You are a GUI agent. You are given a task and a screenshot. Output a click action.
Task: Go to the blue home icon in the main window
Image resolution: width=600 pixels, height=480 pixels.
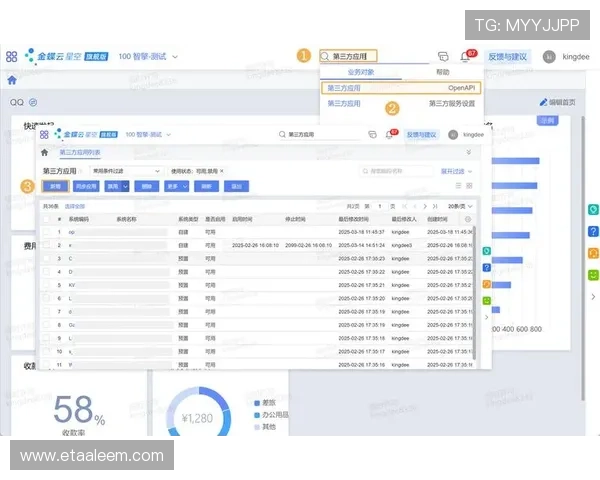tap(12, 80)
